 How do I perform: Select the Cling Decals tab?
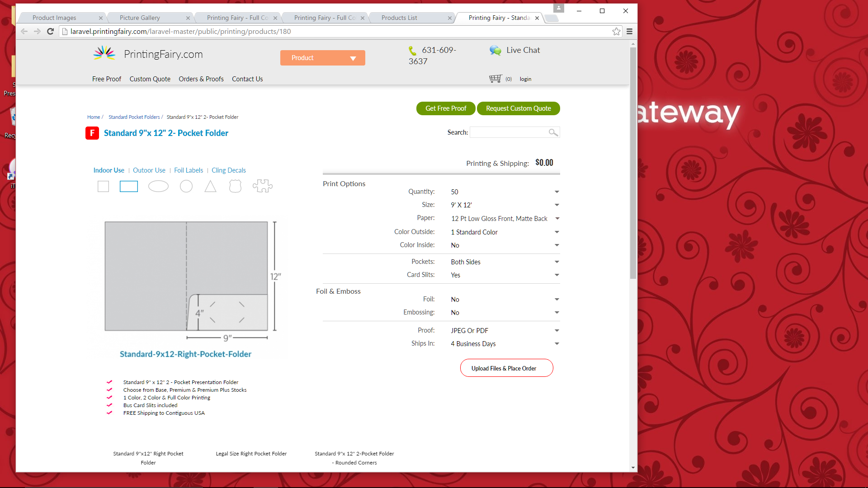coord(229,170)
